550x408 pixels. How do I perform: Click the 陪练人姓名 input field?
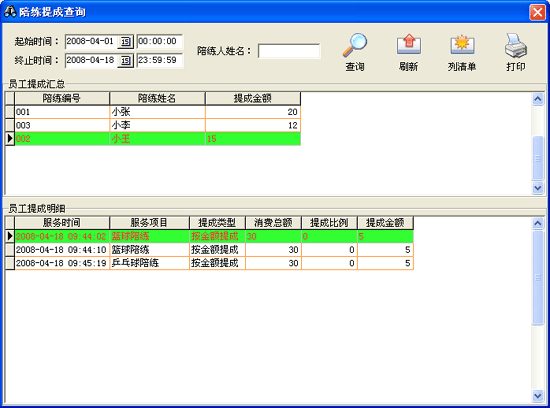(x=289, y=51)
